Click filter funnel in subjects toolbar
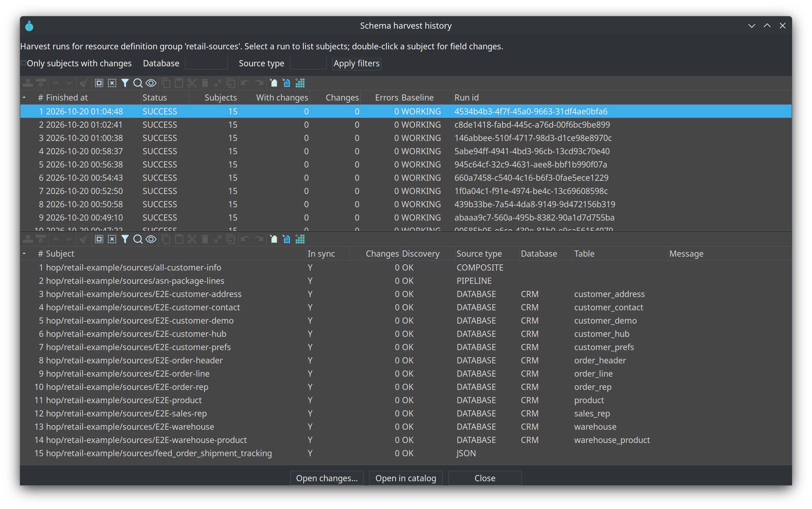Screen dimensions: 812x509 (x=125, y=239)
